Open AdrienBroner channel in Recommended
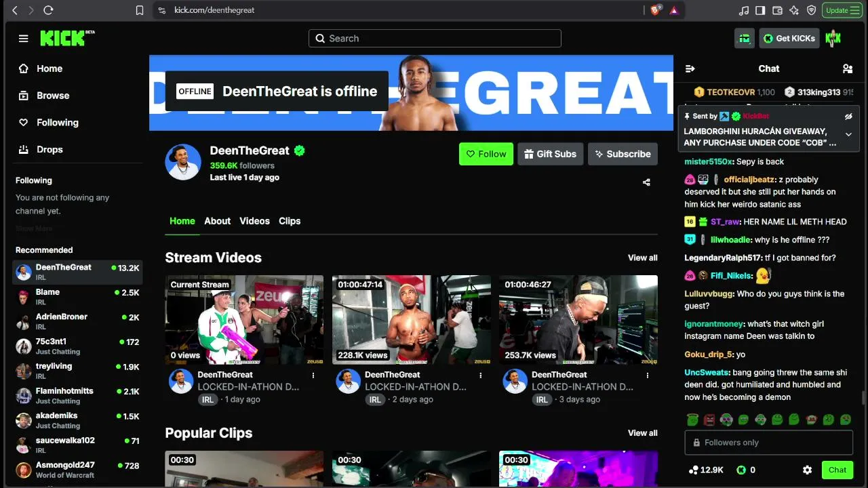The image size is (868, 488). 77,322
